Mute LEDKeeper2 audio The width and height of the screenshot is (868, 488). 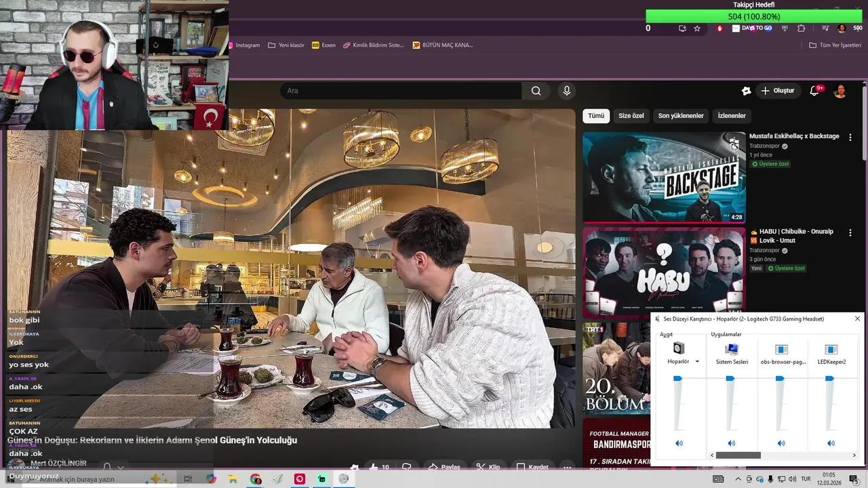coord(831,443)
